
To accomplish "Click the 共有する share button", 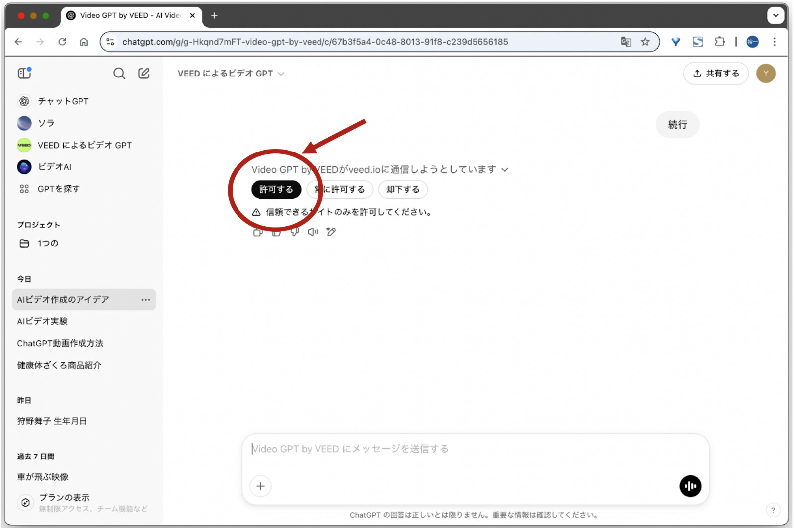I will (716, 74).
